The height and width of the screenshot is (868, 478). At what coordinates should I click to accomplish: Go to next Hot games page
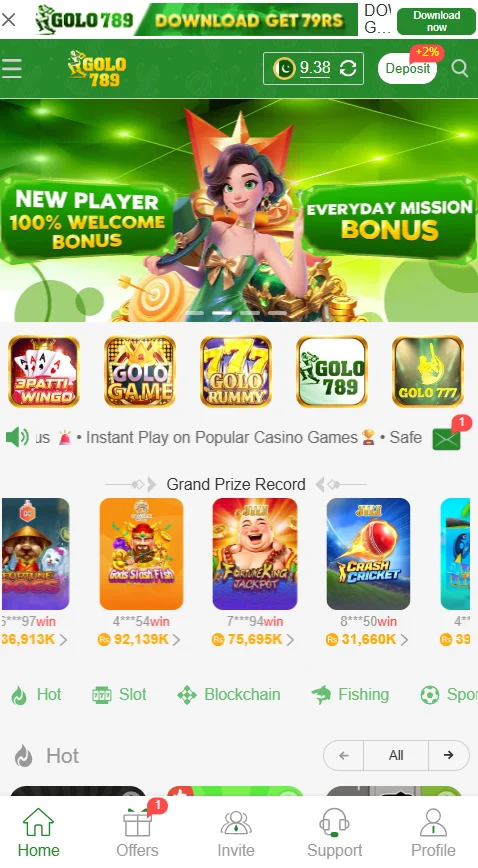pyautogui.click(x=449, y=755)
